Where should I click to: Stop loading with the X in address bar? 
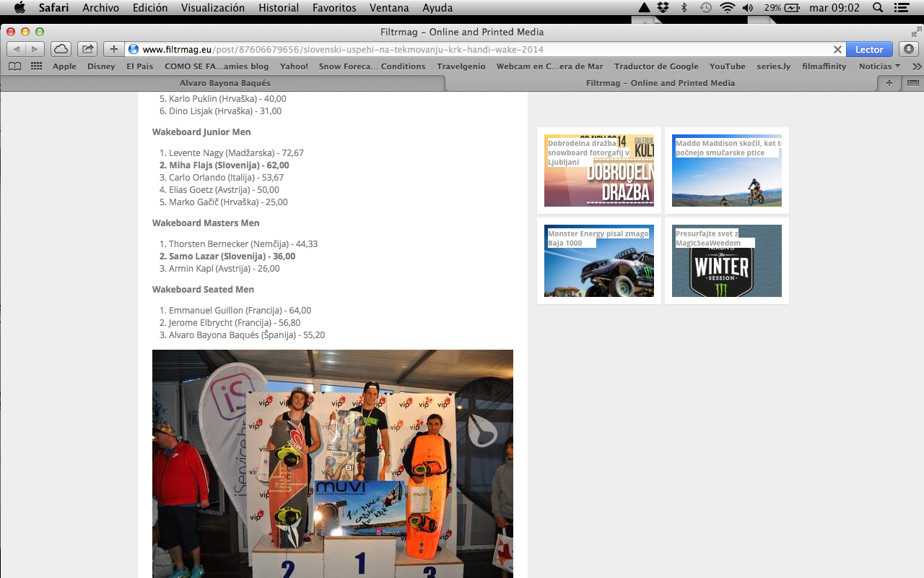[x=837, y=49]
